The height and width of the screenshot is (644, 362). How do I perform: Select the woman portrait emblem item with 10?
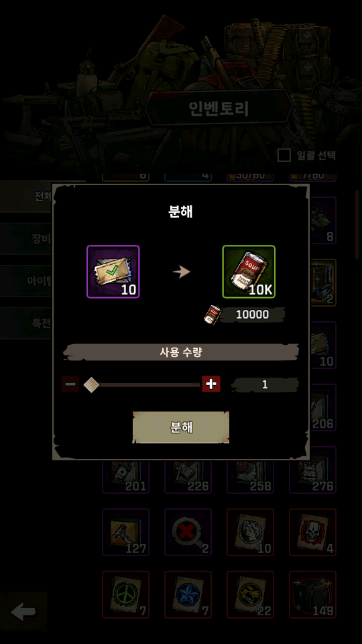(x=250, y=532)
